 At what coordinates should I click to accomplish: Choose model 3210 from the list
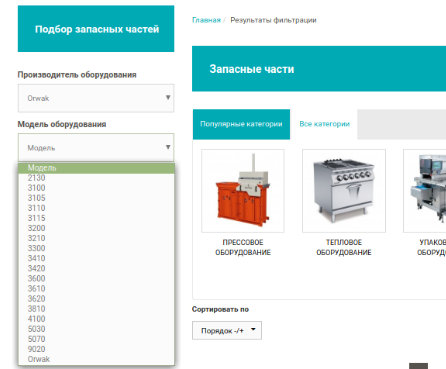tap(96, 238)
